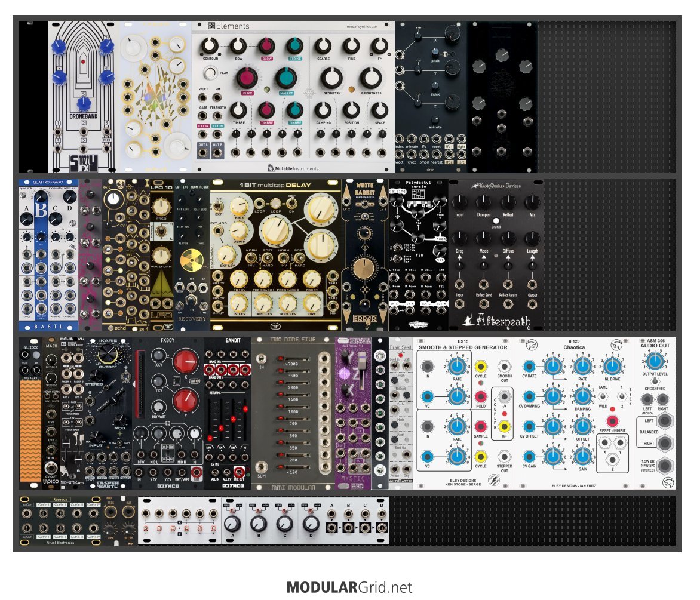Click the red HOLD jack on ES15

tap(480, 396)
